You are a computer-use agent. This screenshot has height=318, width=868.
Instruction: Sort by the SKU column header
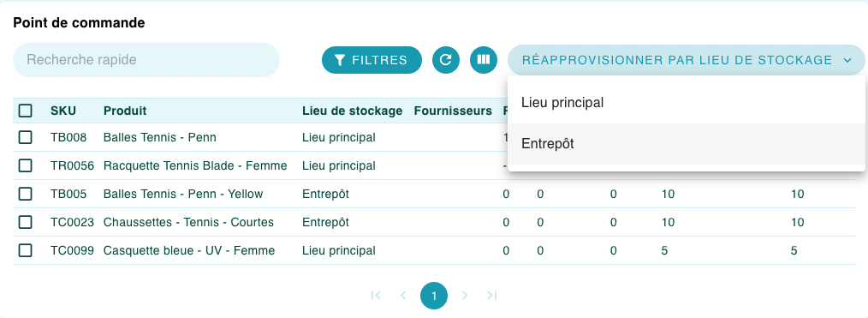tap(63, 111)
